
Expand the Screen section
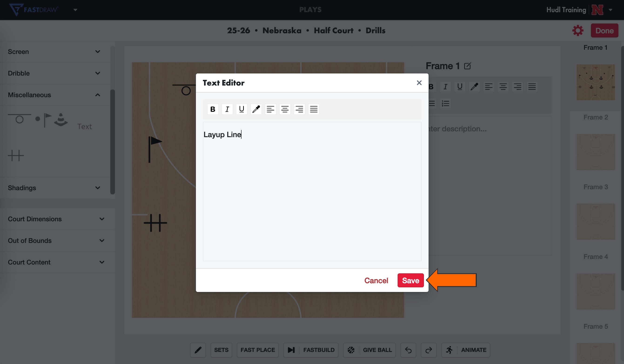tap(55, 51)
